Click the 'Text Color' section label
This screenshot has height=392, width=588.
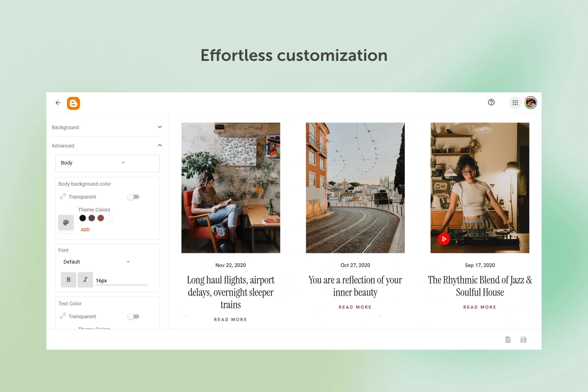pos(70,303)
